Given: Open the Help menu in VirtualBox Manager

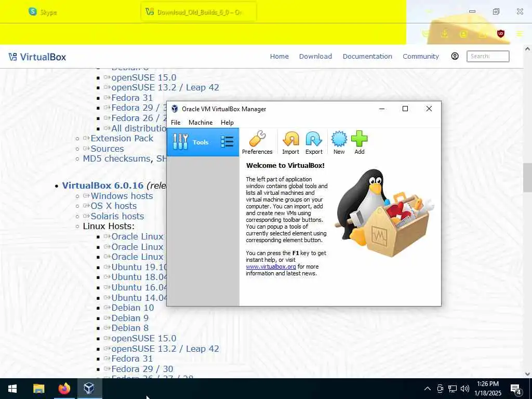Looking at the screenshot, I should pyautogui.click(x=227, y=123).
